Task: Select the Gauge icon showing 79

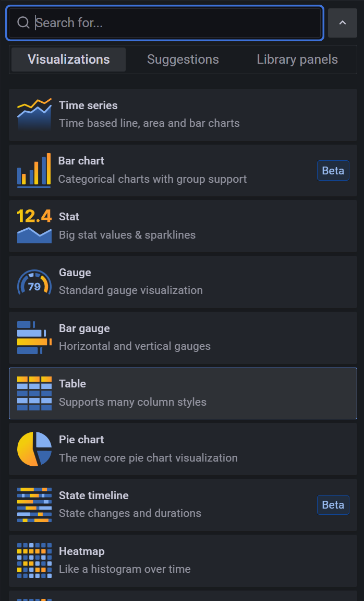Action: coord(34,282)
